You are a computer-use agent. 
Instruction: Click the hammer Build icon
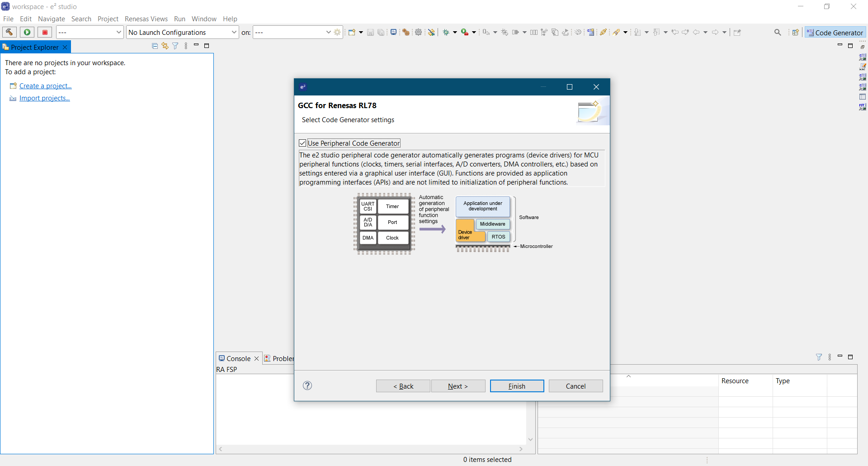[9, 32]
